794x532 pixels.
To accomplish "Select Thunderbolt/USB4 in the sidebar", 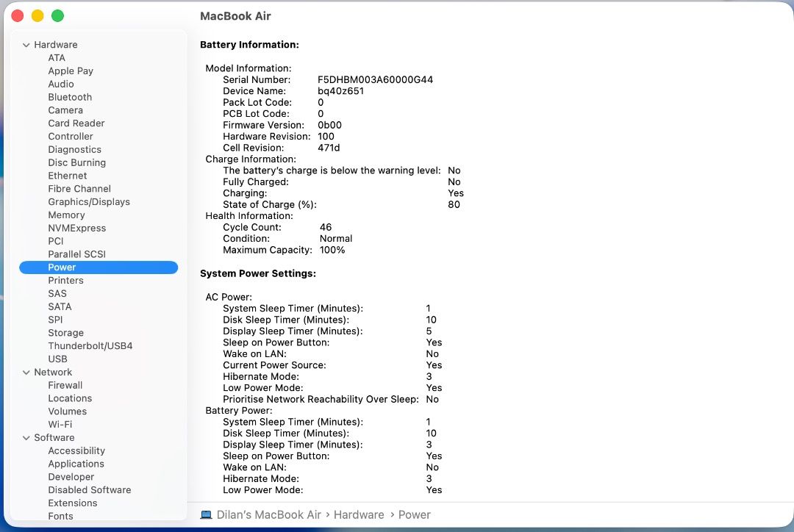I will (x=90, y=345).
